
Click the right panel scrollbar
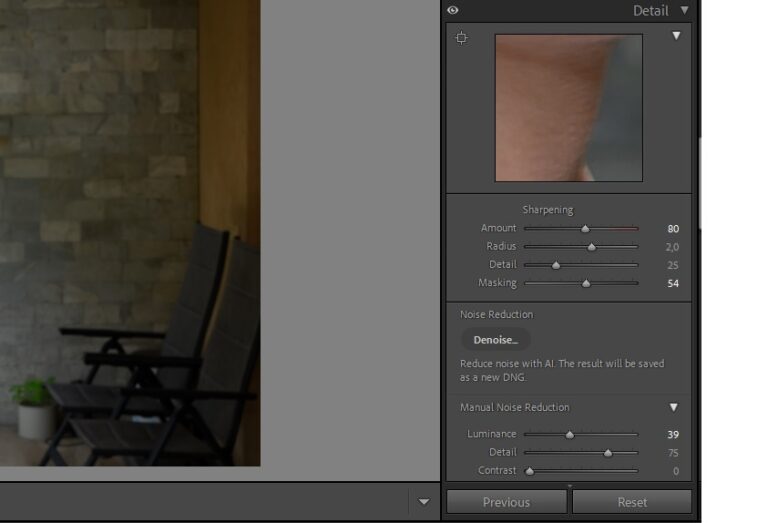point(699,184)
